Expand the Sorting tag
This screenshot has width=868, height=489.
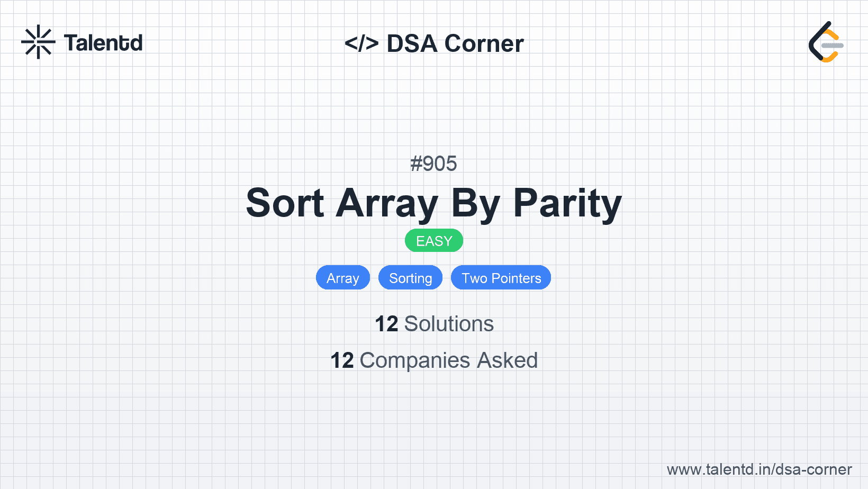coord(410,277)
